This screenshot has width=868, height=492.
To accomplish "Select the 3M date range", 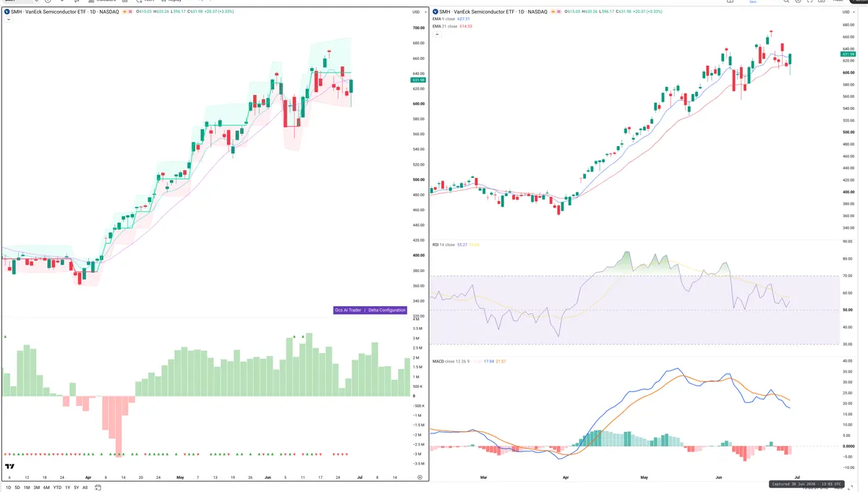I will 36,488.
